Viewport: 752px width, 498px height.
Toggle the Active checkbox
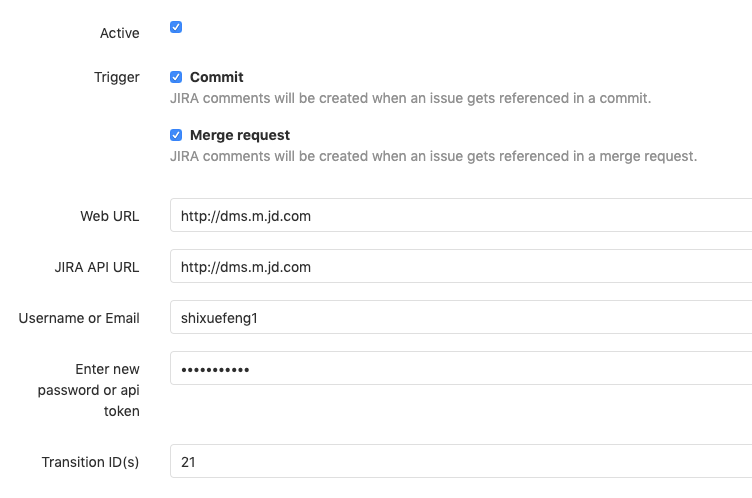176,27
